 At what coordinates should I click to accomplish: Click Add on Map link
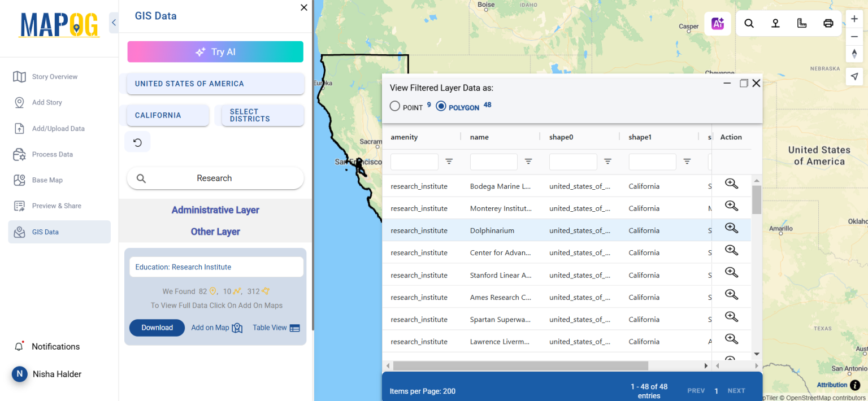211,328
